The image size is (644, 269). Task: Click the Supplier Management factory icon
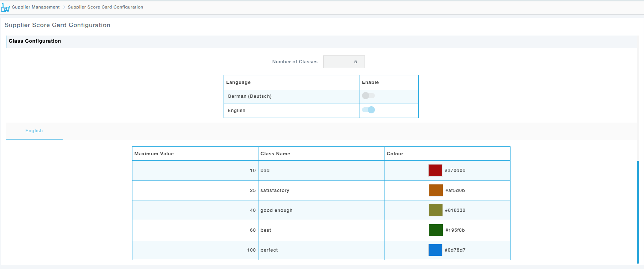pyautogui.click(x=5, y=7)
